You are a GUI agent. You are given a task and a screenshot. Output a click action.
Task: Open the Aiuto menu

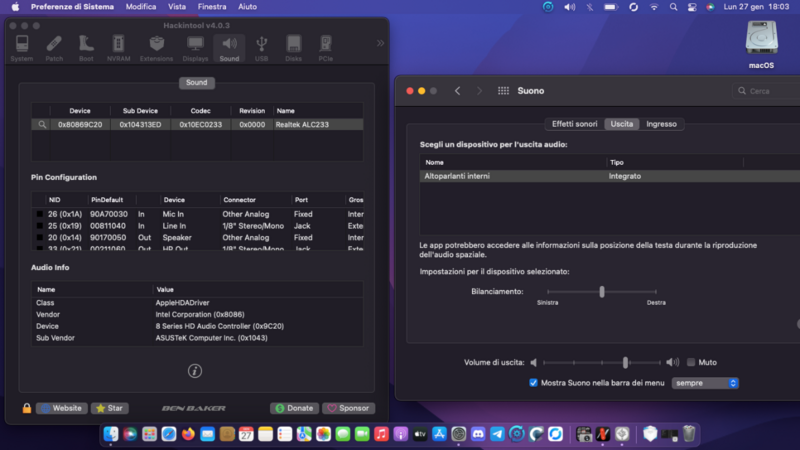(247, 7)
